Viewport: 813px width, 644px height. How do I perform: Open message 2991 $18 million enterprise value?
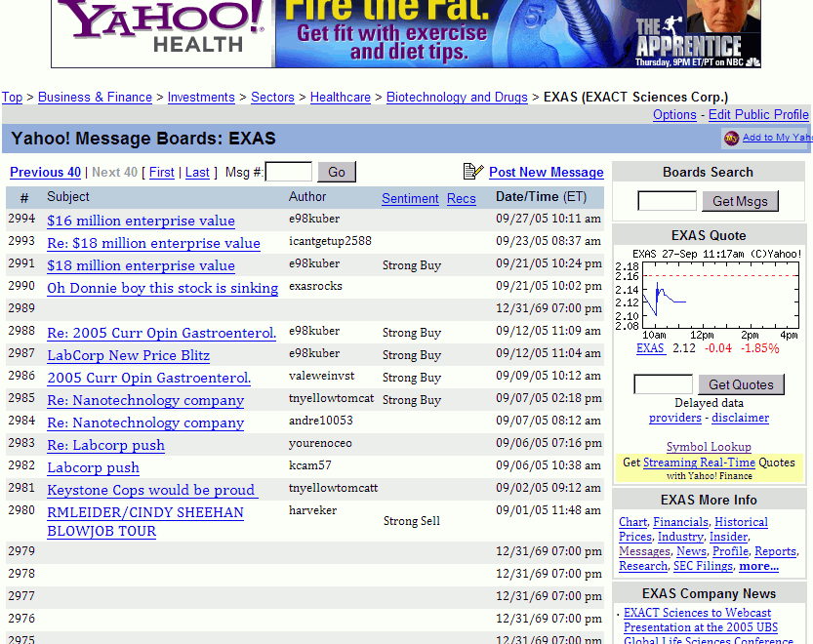click(x=141, y=265)
